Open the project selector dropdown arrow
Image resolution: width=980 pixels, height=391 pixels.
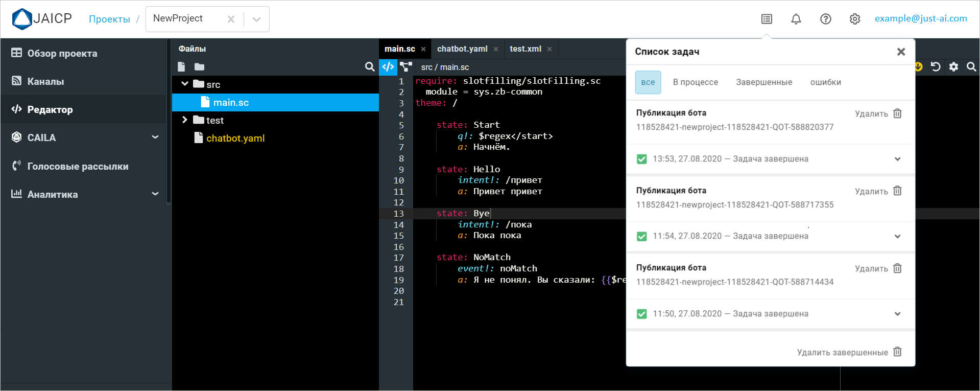(x=257, y=19)
